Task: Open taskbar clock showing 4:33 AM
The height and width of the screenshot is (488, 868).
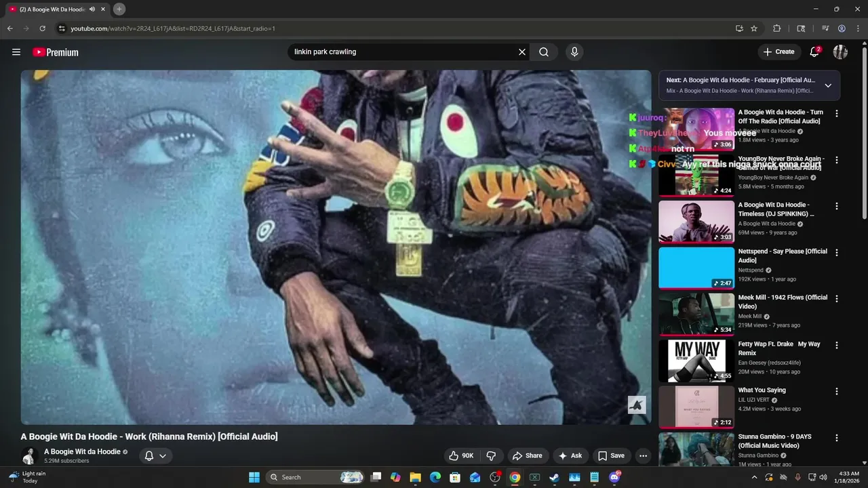Action: tap(849, 477)
